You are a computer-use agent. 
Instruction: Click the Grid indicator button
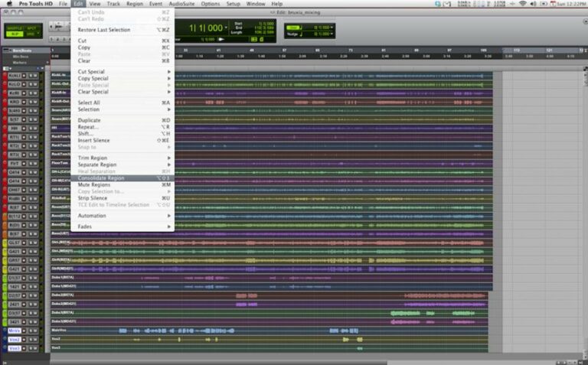tap(293, 28)
